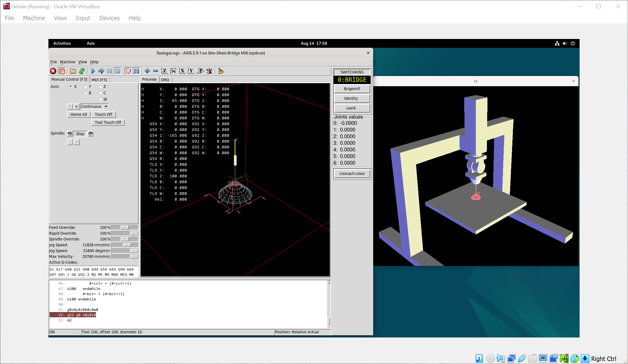The width and height of the screenshot is (628, 364).
Task: Open the power menu tray icon
Action: [573, 43]
